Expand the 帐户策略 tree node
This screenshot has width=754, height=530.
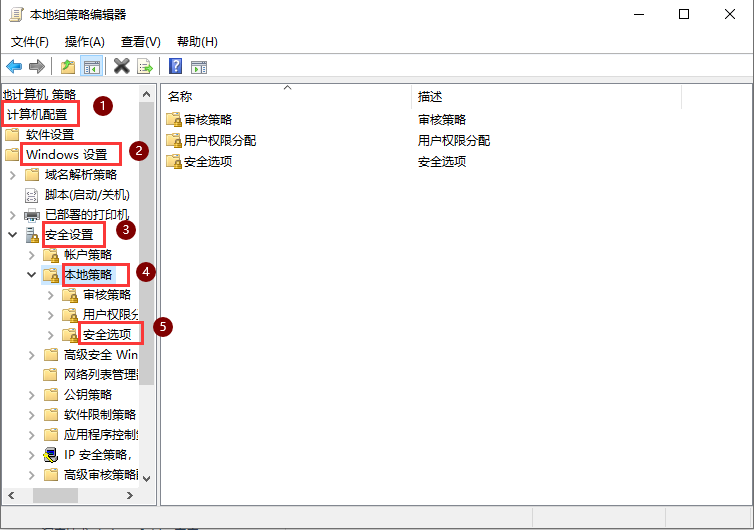pos(32,255)
